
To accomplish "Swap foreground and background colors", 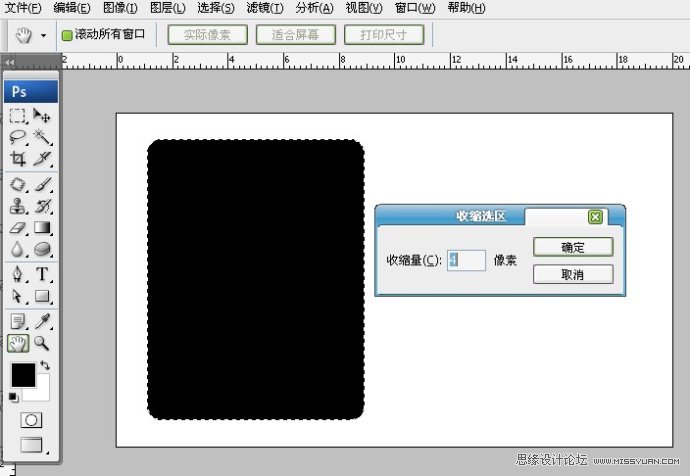I will (x=45, y=365).
